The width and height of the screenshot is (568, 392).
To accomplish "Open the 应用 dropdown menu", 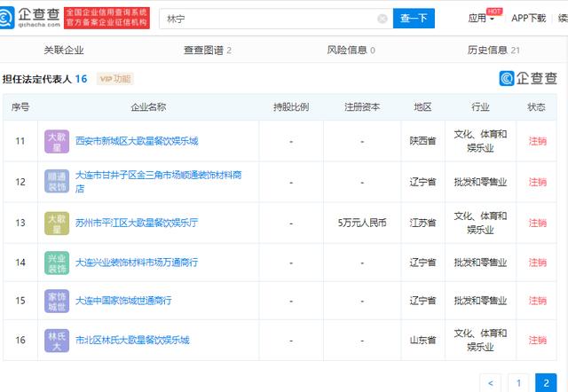I will point(481,18).
